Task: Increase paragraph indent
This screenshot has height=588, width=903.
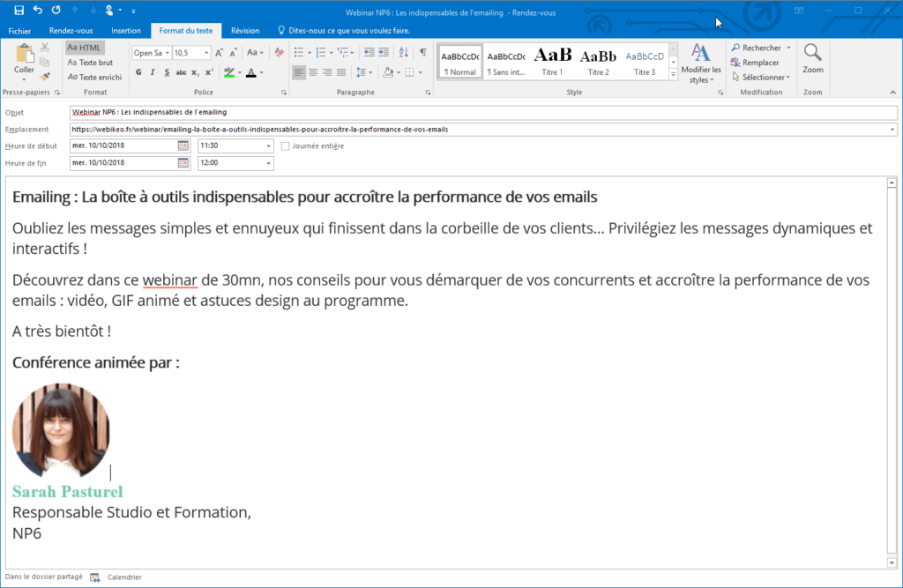Action: [384, 53]
